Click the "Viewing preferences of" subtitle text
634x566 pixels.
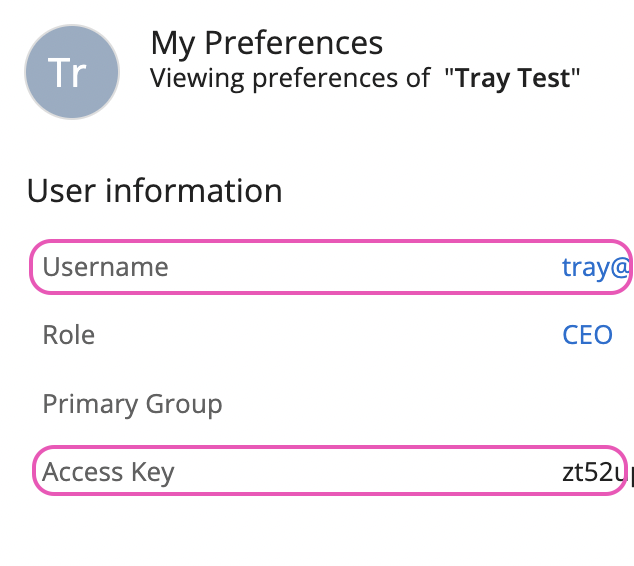[290, 78]
